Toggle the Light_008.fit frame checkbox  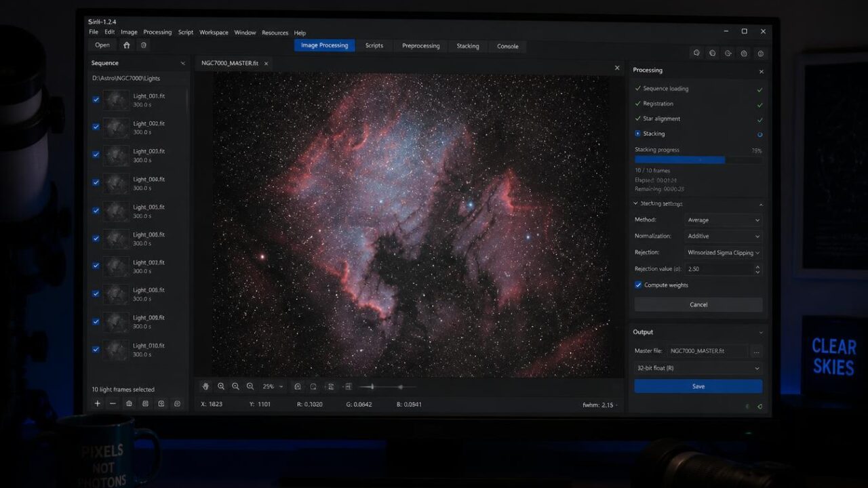[x=96, y=294]
